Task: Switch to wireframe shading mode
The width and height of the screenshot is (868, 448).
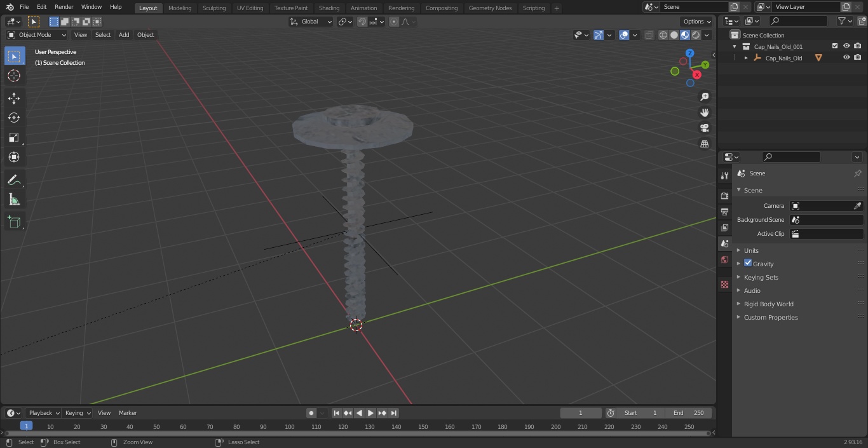Action: pyautogui.click(x=663, y=35)
